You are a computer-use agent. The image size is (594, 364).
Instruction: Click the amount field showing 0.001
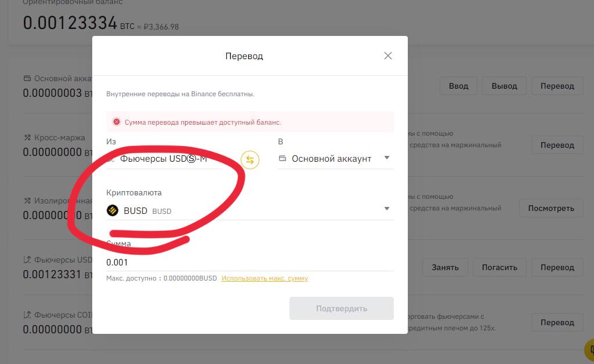tap(250, 262)
